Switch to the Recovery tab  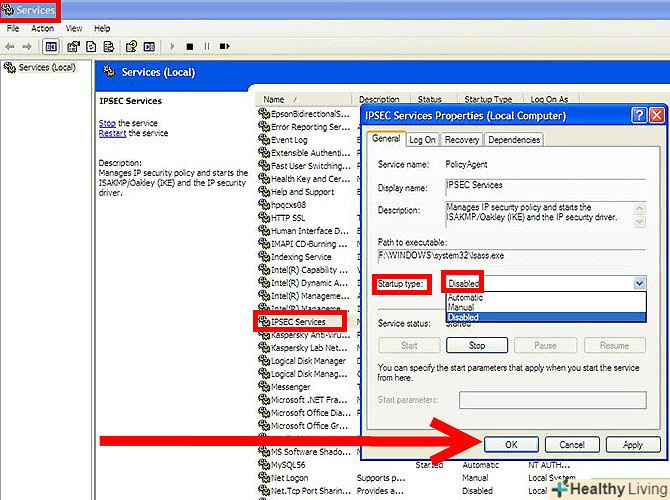[461, 140]
